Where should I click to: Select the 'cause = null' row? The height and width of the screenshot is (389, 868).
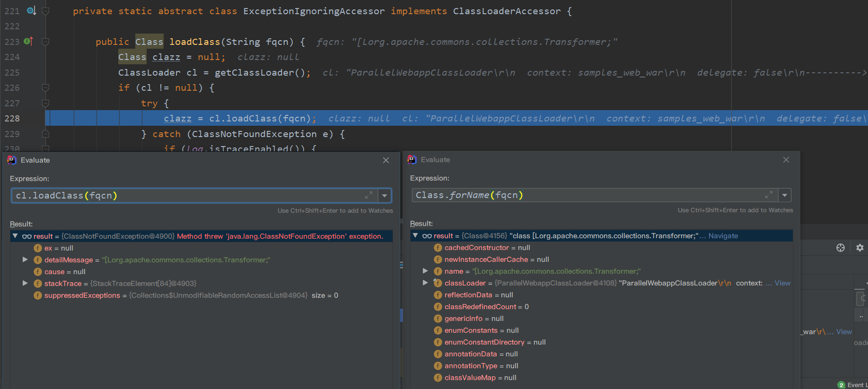[x=202, y=272]
